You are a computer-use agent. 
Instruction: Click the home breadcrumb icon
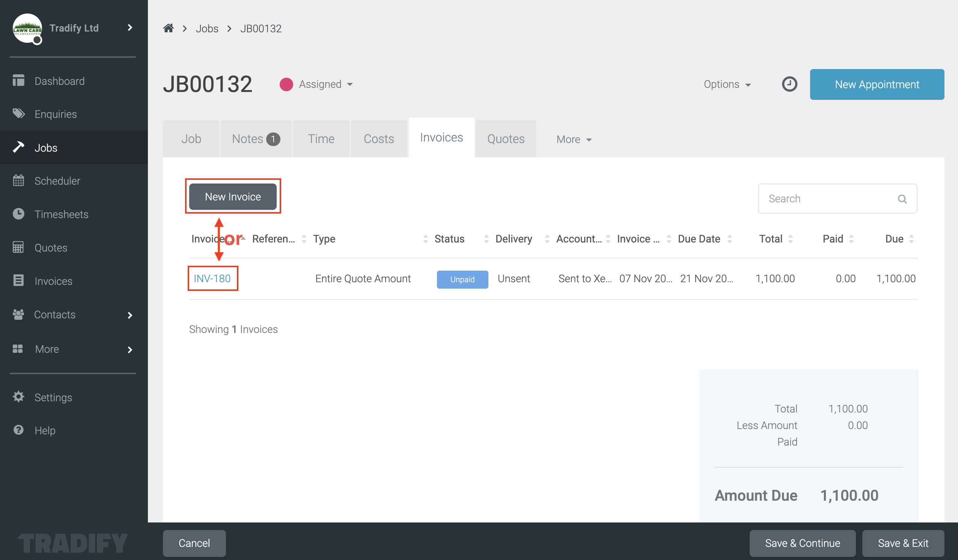[x=169, y=28]
